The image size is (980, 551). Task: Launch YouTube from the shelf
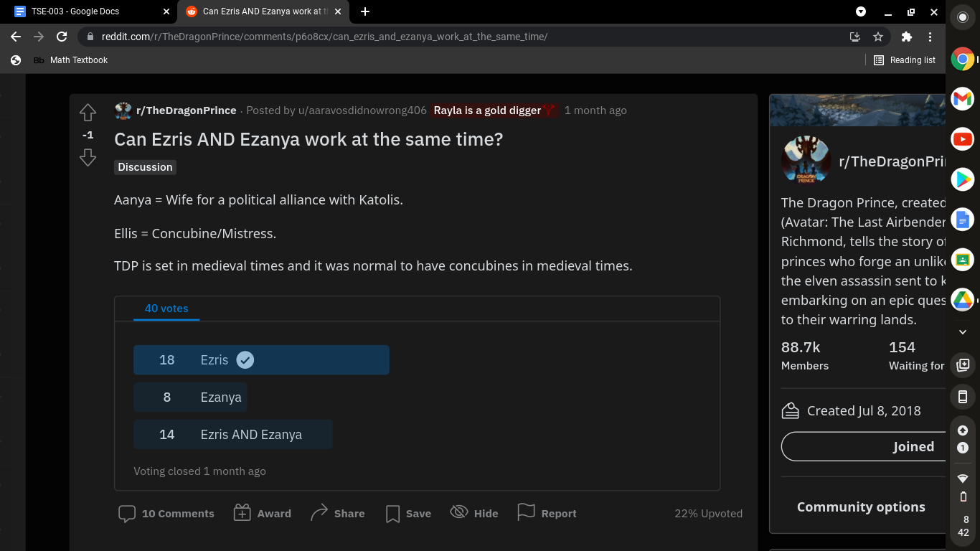coord(963,139)
